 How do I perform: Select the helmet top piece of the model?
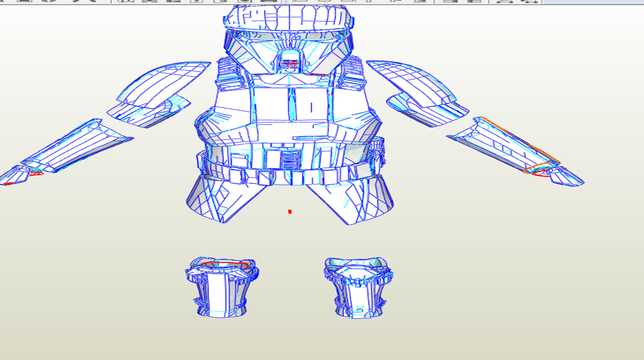point(288,18)
